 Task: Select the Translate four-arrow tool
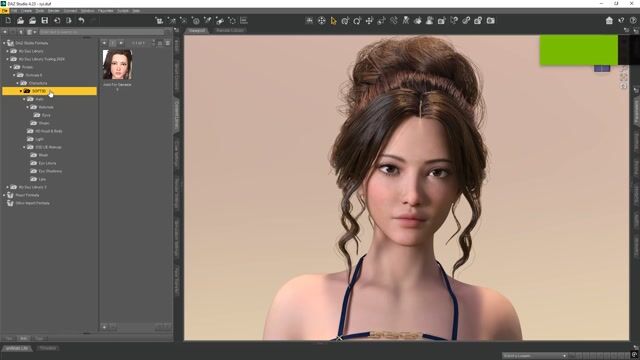(369, 20)
